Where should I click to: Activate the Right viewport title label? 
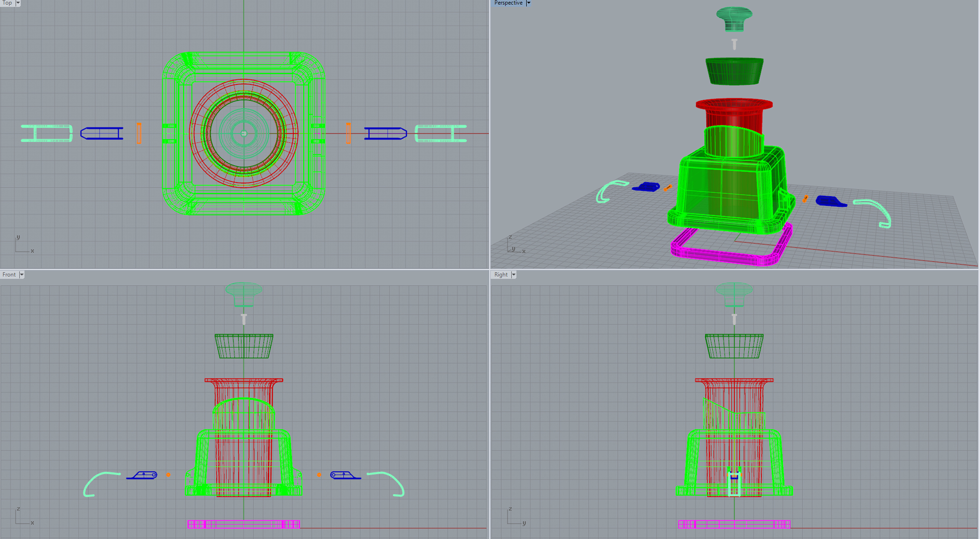[x=501, y=275]
